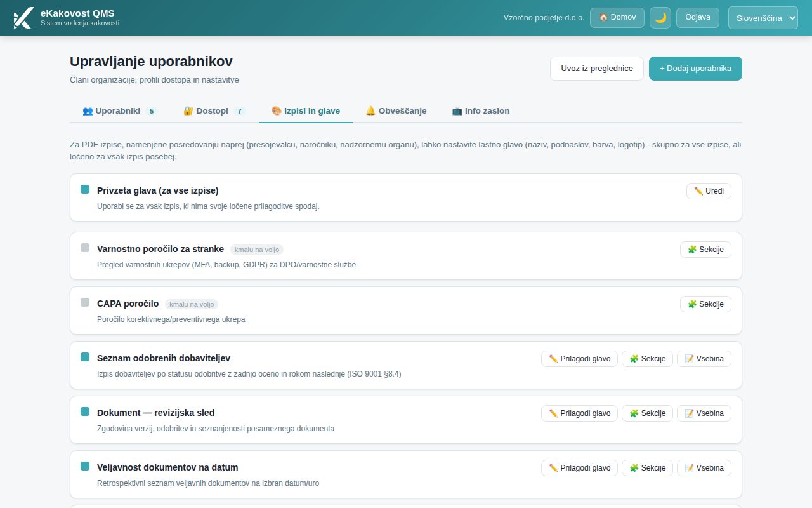Click gray square next to CAPA poročilo
The width and height of the screenshot is (812, 508).
click(x=85, y=302)
